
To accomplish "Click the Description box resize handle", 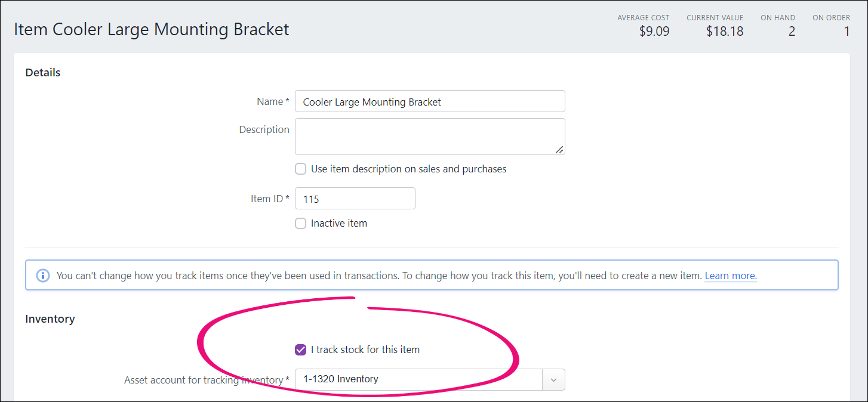I will pos(559,150).
